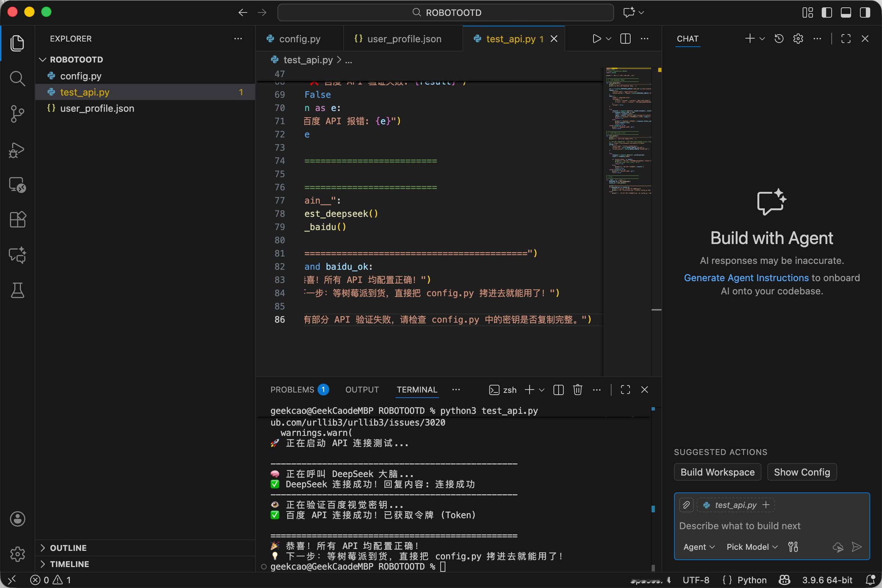Kill the terminal with trash icon
The image size is (882, 588).
point(577,390)
